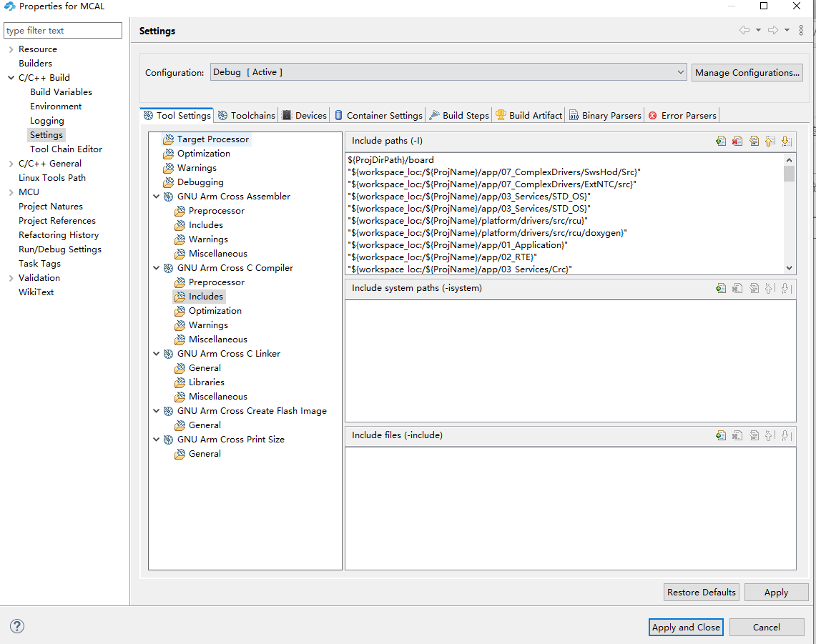The height and width of the screenshot is (644, 816).
Task: Collapse GNU Arm Cross Assembler node
Action: point(156,197)
